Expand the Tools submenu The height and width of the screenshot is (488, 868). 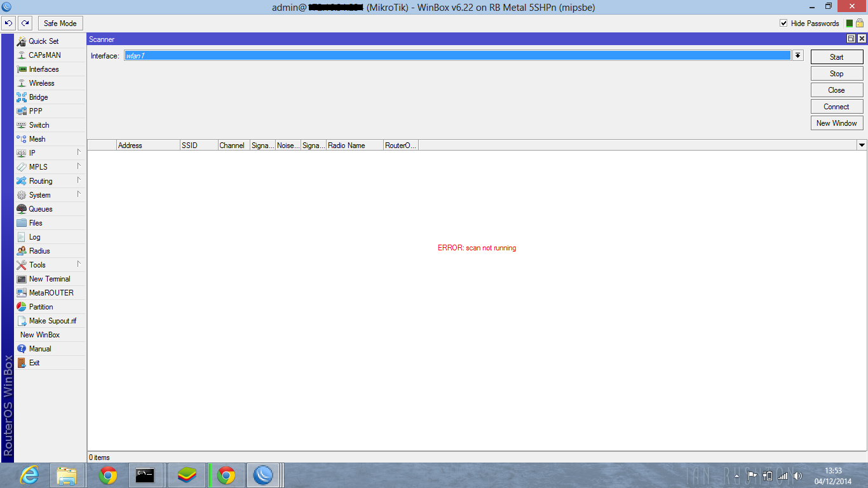click(x=50, y=265)
